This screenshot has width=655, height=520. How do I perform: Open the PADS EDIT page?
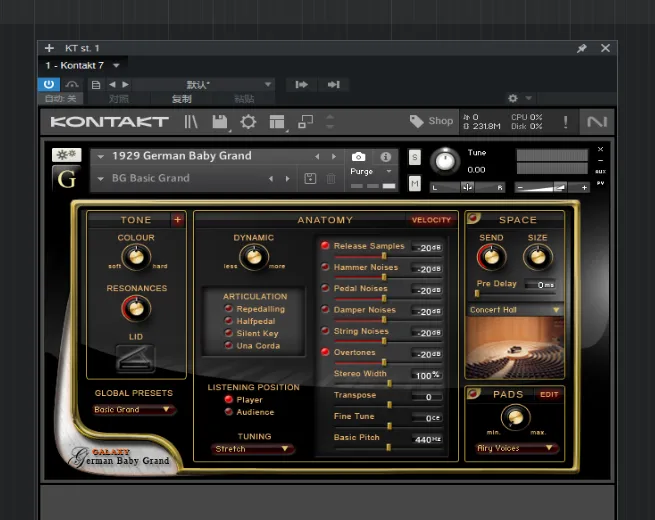click(549, 394)
